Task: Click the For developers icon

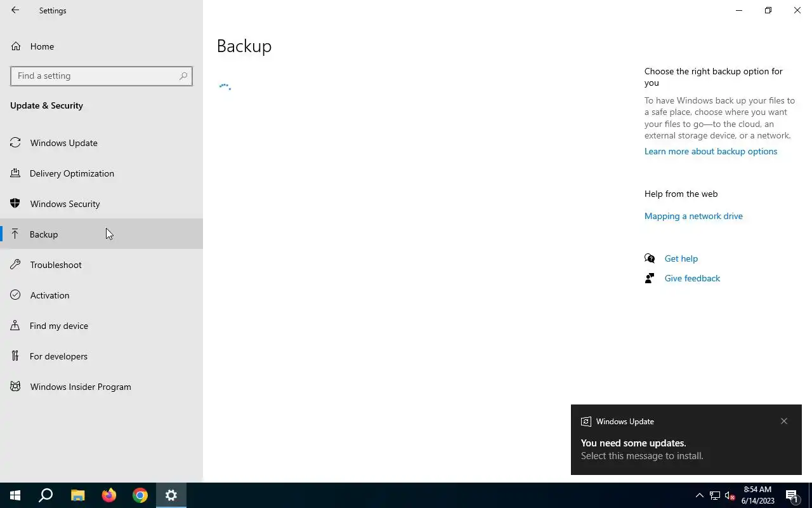Action: 15,356
